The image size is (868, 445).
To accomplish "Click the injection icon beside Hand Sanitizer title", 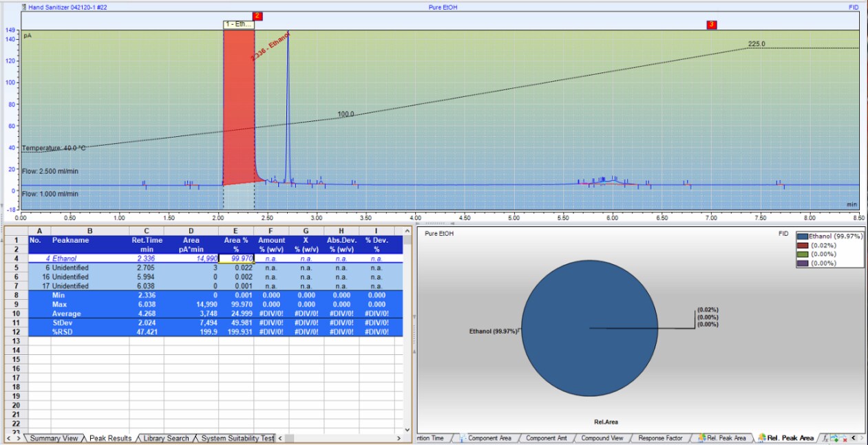I will [24, 7].
